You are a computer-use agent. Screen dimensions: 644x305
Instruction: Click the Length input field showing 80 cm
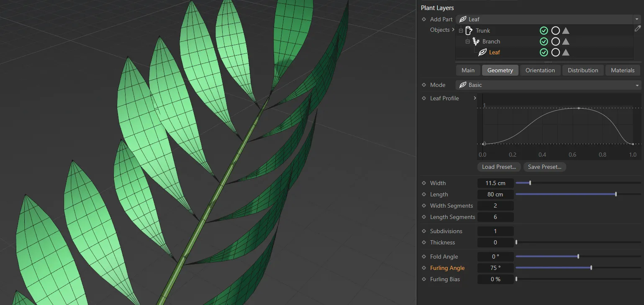pos(495,194)
